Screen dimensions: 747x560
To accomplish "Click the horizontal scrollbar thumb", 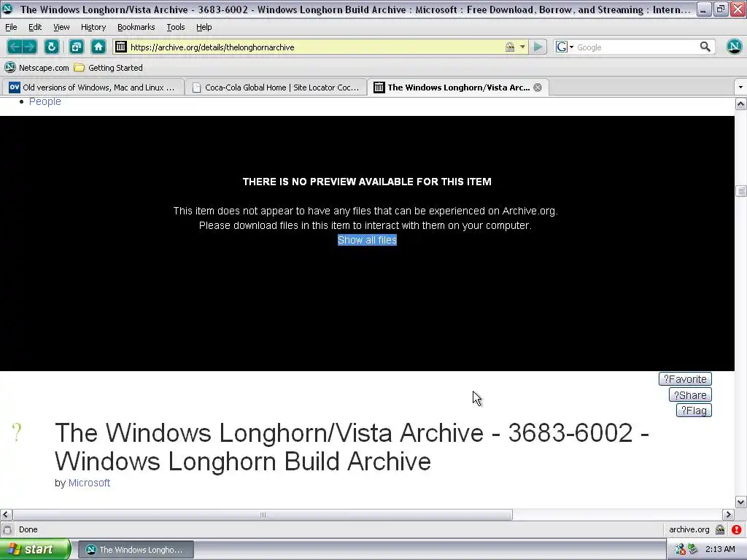I will (x=263, y=514).
